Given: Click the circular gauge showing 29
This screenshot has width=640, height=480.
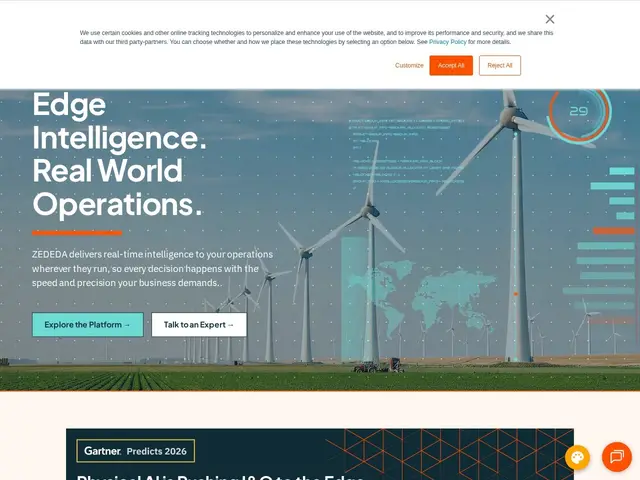Looking at the screenshot, I should click(x=579, y=111).
